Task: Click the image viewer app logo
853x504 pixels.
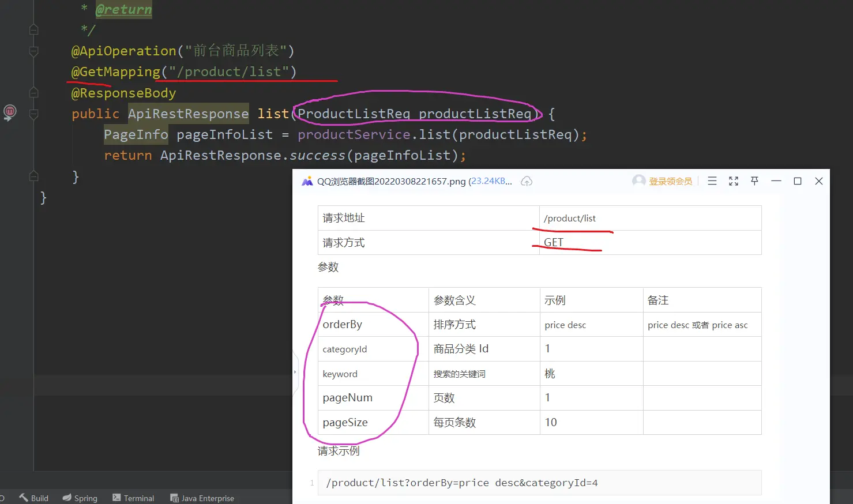Action: 307,182
